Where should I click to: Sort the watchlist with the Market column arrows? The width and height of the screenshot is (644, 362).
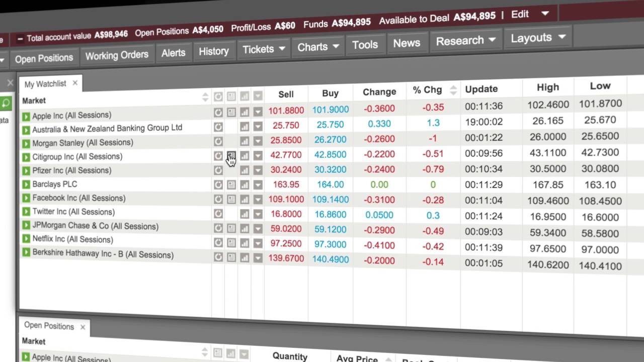coord(205,97)
